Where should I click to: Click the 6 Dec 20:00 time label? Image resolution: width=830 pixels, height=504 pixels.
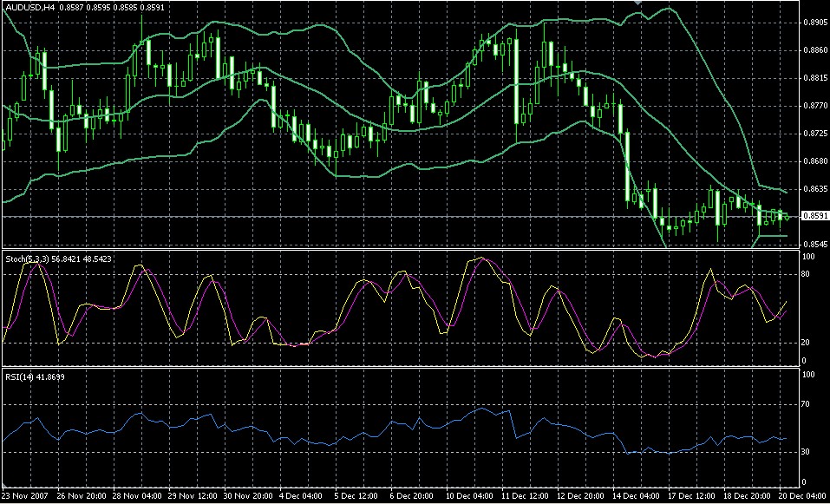click(412, 496)
